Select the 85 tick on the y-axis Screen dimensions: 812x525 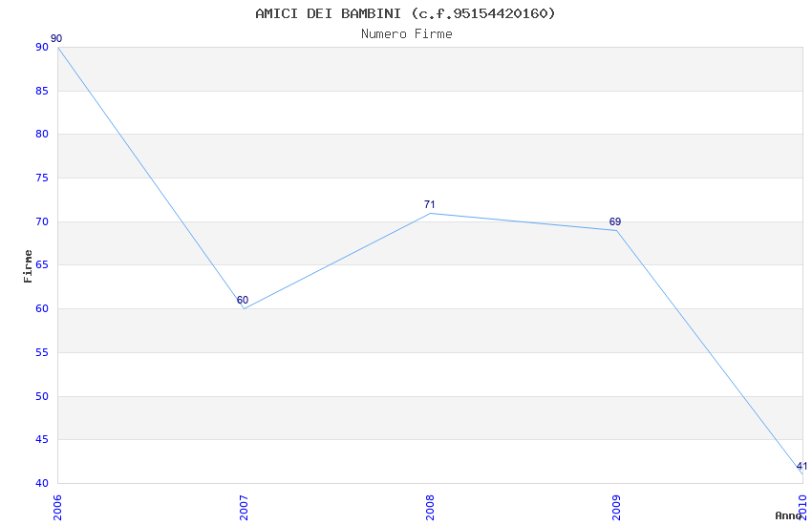click(42, 91)
